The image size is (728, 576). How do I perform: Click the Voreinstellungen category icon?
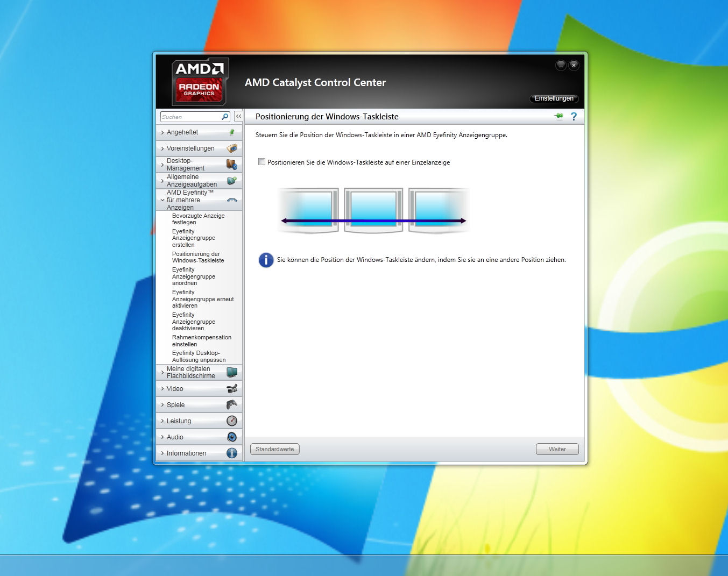232,148
